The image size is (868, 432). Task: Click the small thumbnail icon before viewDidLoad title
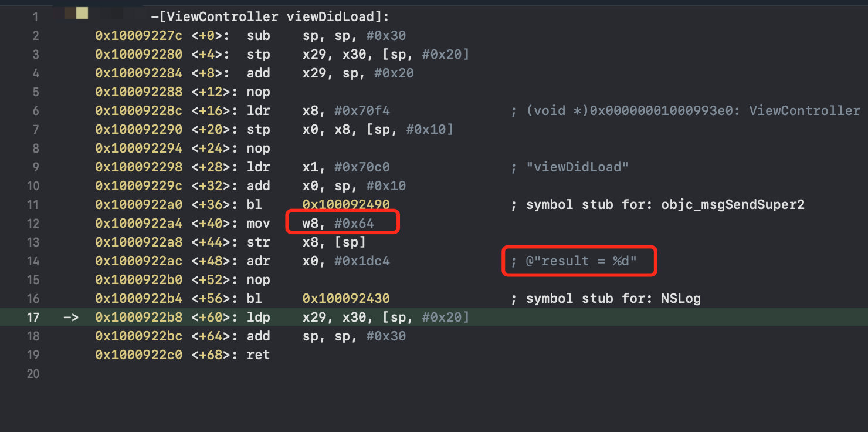tap(82, 13)
